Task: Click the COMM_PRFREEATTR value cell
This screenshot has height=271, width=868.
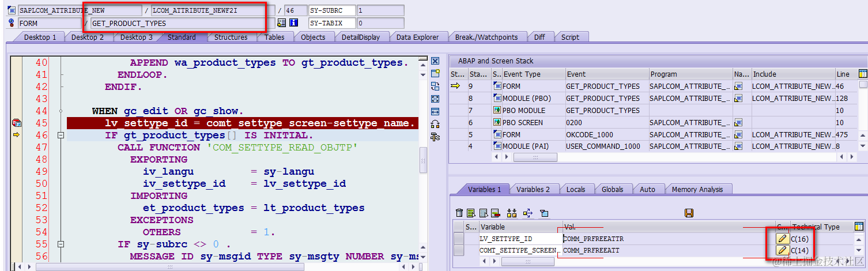Action: [669, 238]
